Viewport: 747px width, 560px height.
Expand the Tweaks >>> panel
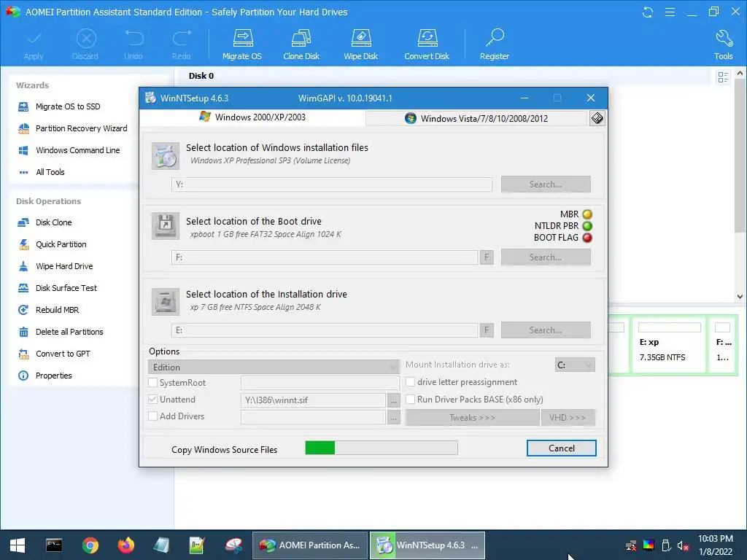(x=472, y=418)
